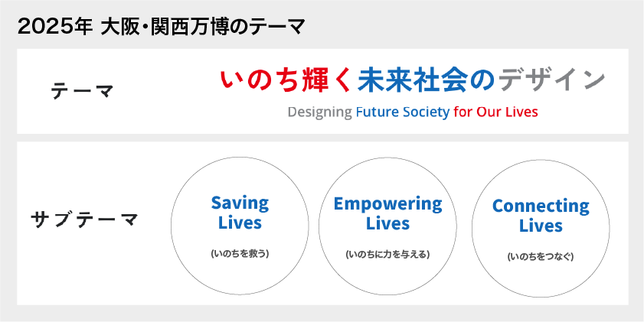Click the (いのちをつなぐ) caption
This screenshot has width=644, height=322.
point(541,256)
